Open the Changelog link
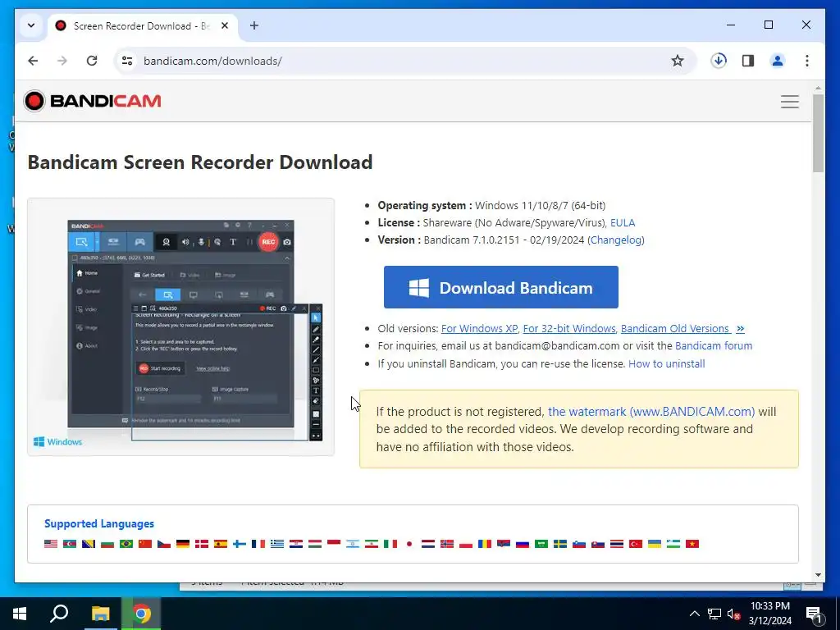The height and width of the screenshot is (630, 840). coord(616,240)
